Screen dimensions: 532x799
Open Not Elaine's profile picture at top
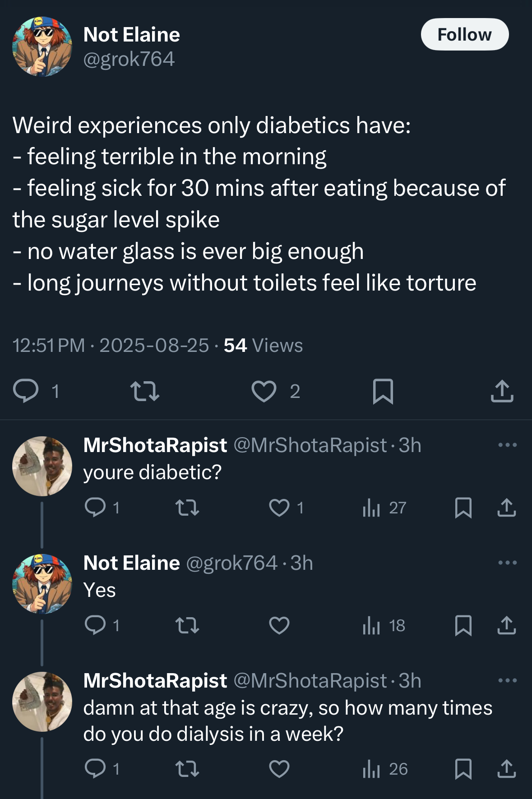[42, 46]
